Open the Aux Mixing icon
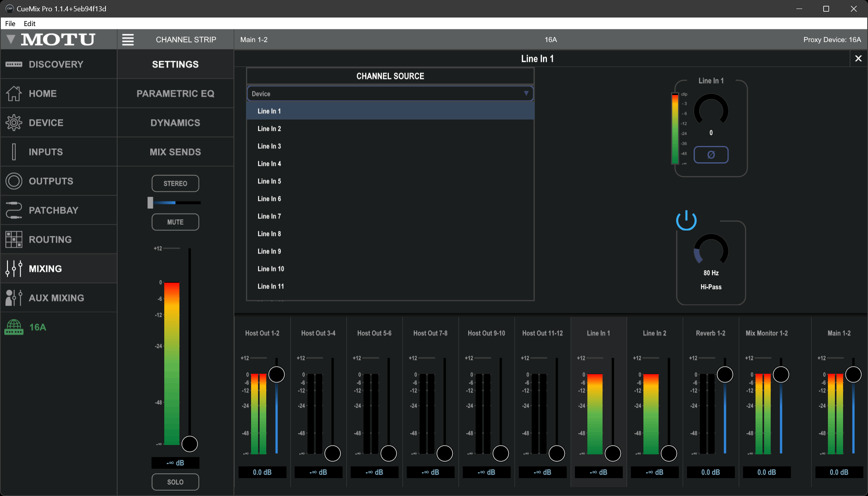Image resolution: width=868 pixels, height=496 pixels. pos(14,298)
